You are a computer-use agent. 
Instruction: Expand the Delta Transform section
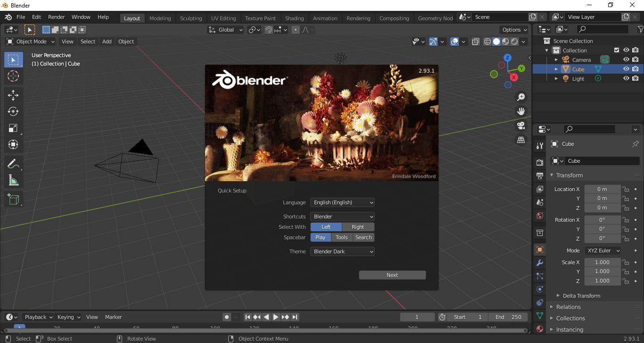click(581, 296)
